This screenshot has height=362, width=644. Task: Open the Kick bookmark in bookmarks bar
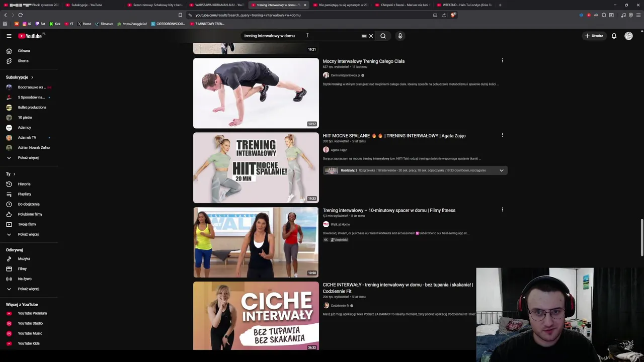coord(55,24)
